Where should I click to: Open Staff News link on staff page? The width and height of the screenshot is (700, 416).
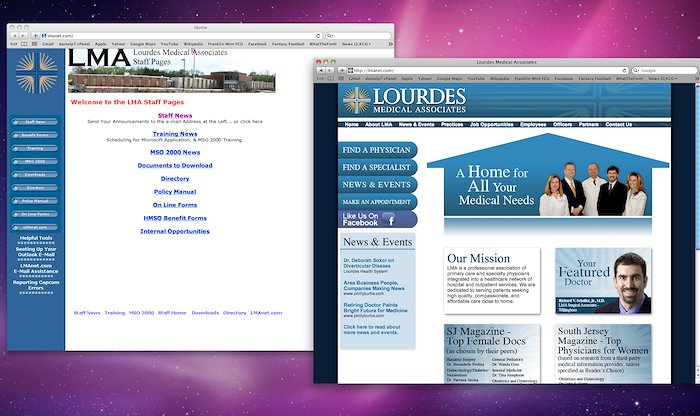(175, 115)
